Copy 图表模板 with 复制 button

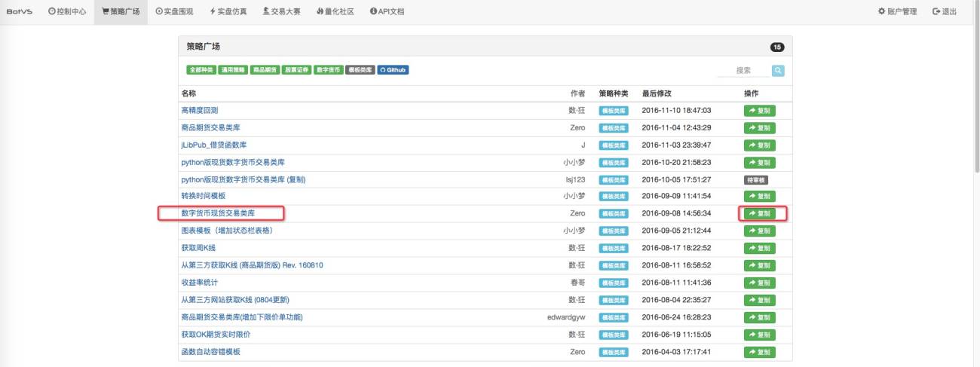coord(759,231)
